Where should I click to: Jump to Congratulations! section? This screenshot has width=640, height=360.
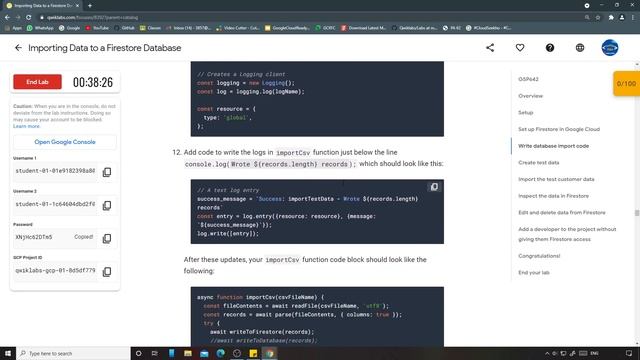click(x=539, y=256)
